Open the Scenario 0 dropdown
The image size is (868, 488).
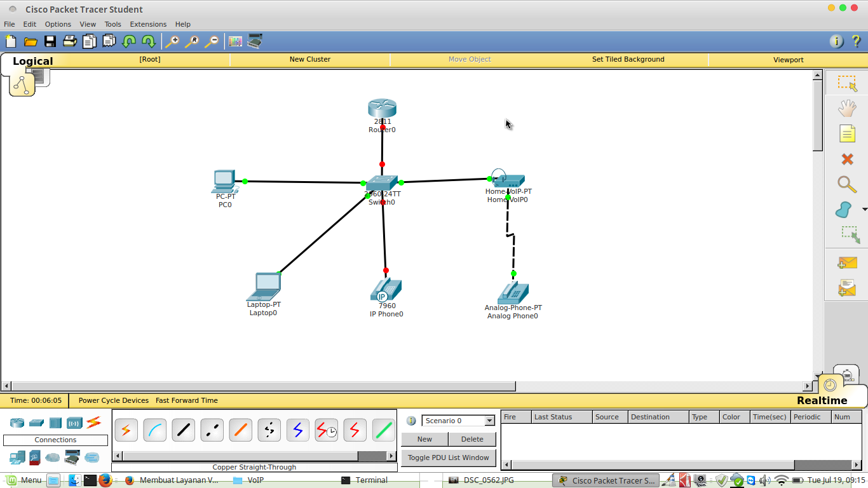pyautogui.click(x=458, y=421)
